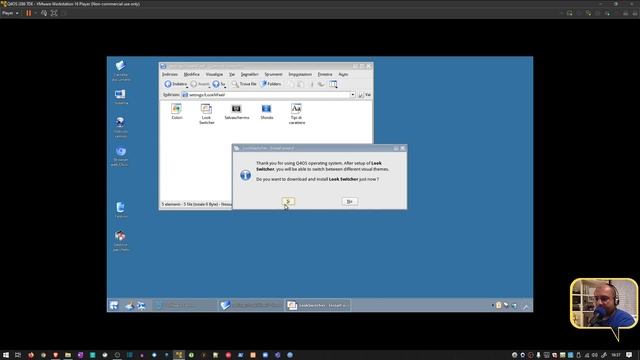
Task: Go up with the Su toolbar button
Action: pyautogui.click(x=218, y=84)
